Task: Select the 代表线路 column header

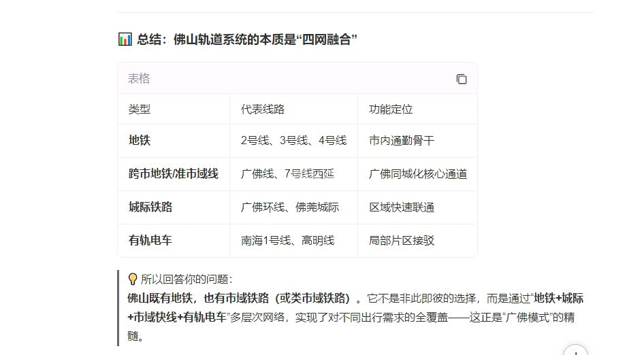Action: (262, 109)
